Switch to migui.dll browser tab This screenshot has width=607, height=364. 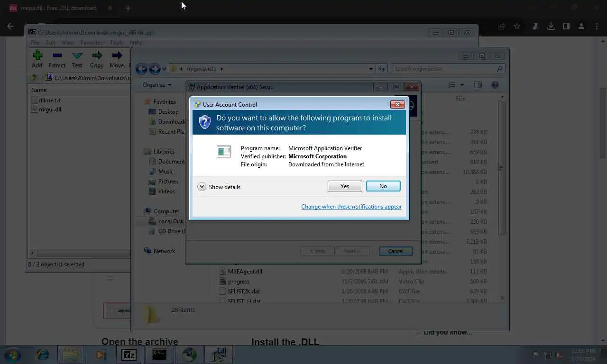60,8
